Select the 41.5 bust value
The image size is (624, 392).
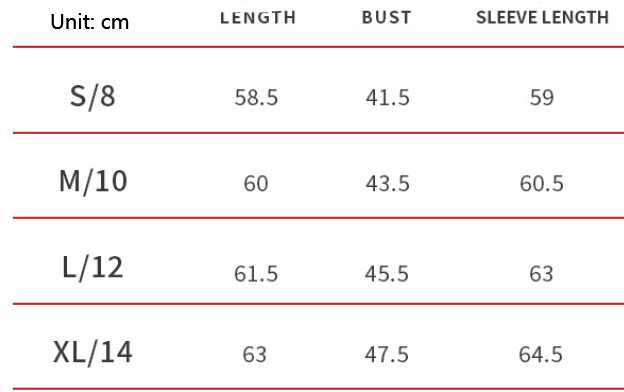tap(387, 98)
